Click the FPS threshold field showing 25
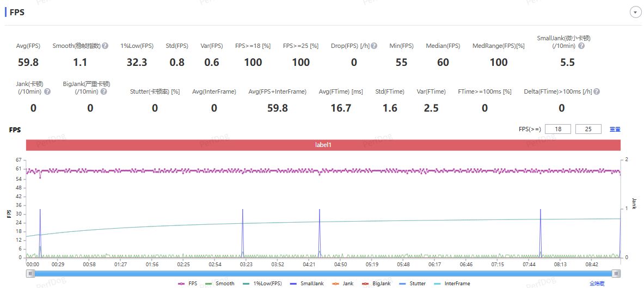Image resolution: width=644 pixels, height=288 pixels. [588, 129]
